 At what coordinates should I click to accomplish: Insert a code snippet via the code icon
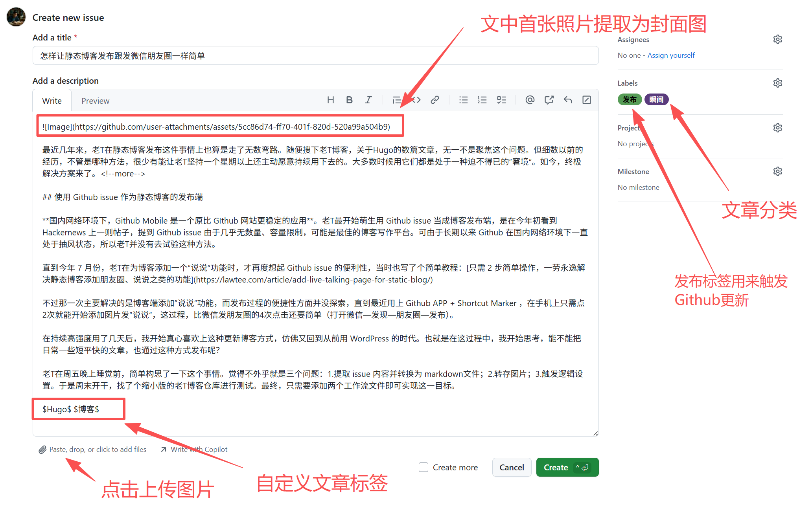click(416, 100)
